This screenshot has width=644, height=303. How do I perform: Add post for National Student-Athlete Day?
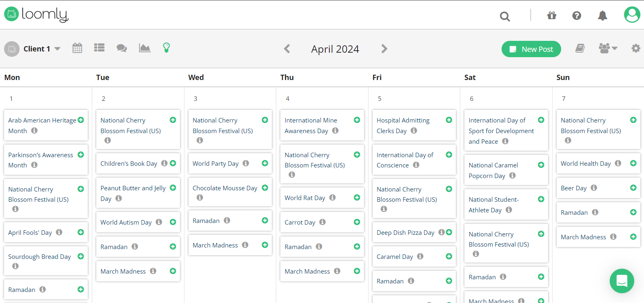tap(541, 199)
